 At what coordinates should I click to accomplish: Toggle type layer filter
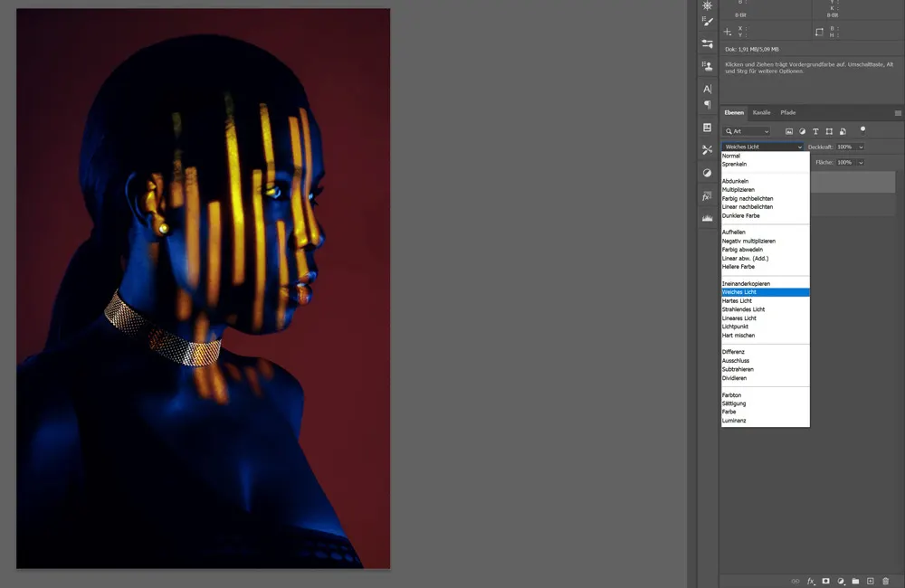815,131
